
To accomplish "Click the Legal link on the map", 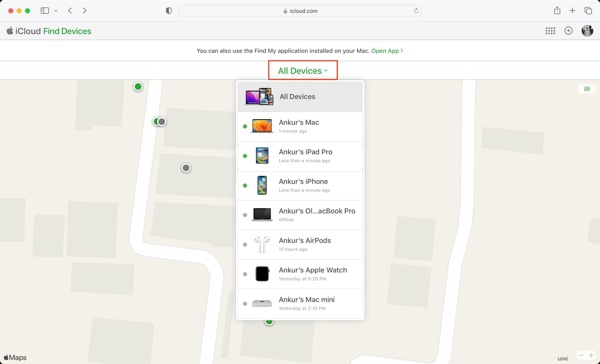I will tap(562, 359).
